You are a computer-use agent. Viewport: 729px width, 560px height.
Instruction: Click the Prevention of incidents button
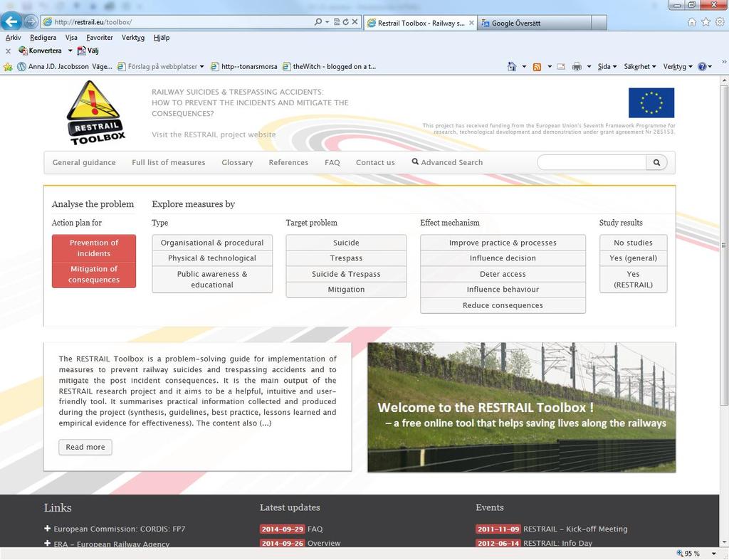(94, 248)
